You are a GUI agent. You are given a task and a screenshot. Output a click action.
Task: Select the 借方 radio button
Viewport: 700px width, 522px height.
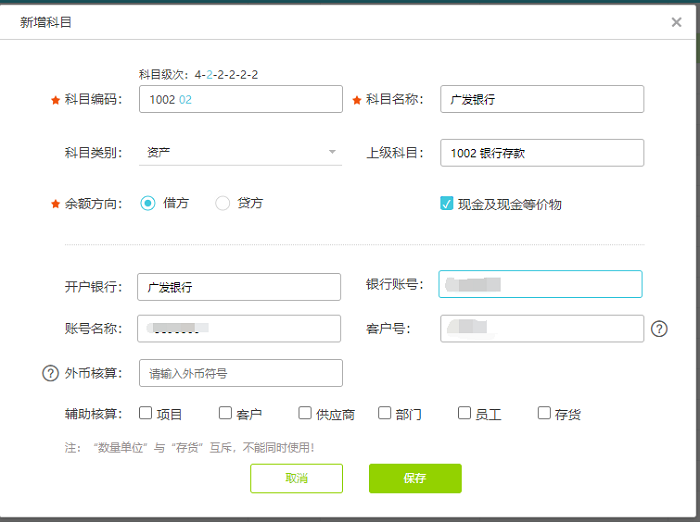[x=148, y=203]
